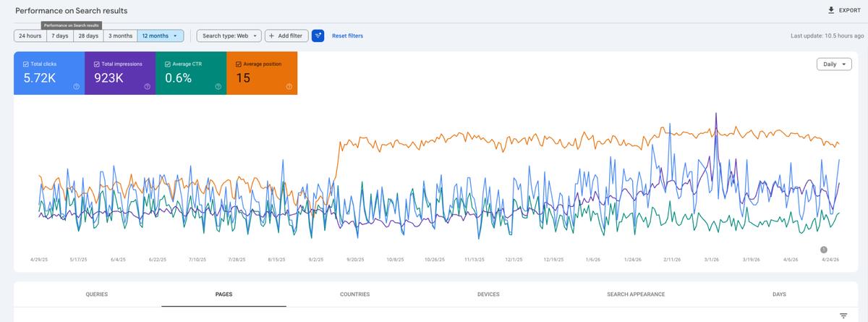Switch to the COUNTRIES tab

point(354,295)
